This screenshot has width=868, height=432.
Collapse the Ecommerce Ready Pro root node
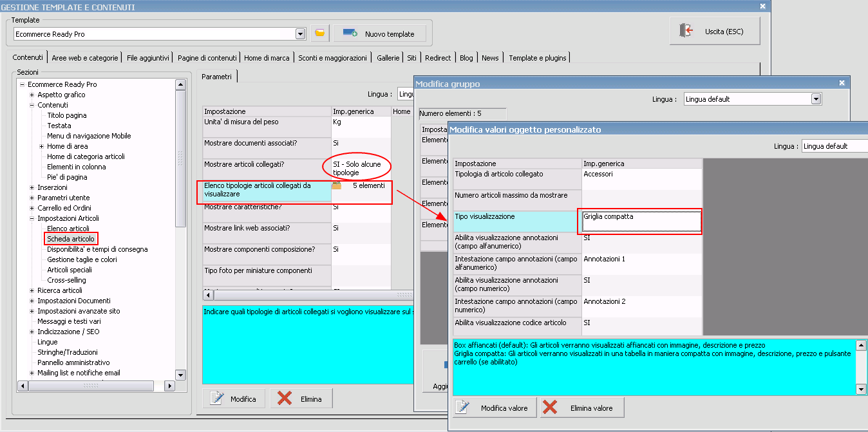[x=23, y=84]
